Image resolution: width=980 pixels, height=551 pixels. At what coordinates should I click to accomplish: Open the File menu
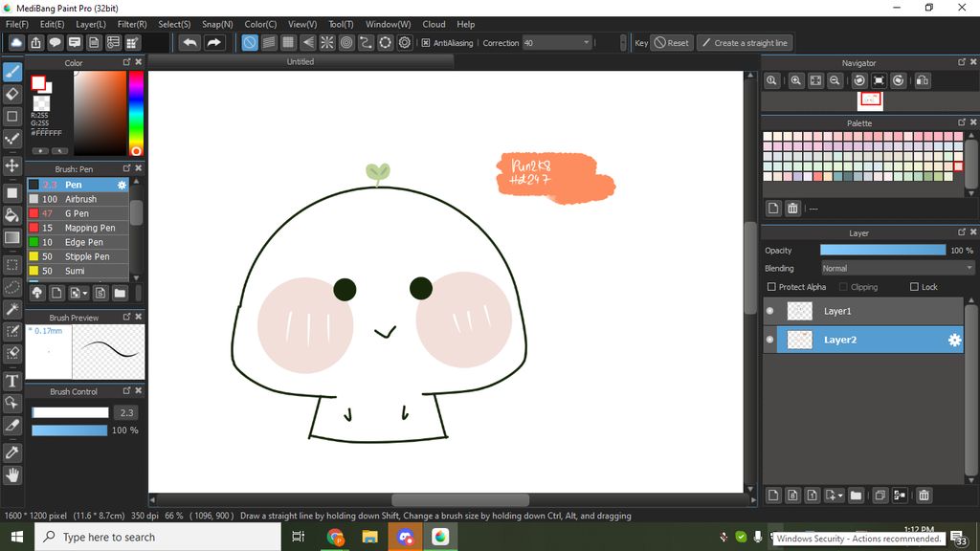click(17, 24)
